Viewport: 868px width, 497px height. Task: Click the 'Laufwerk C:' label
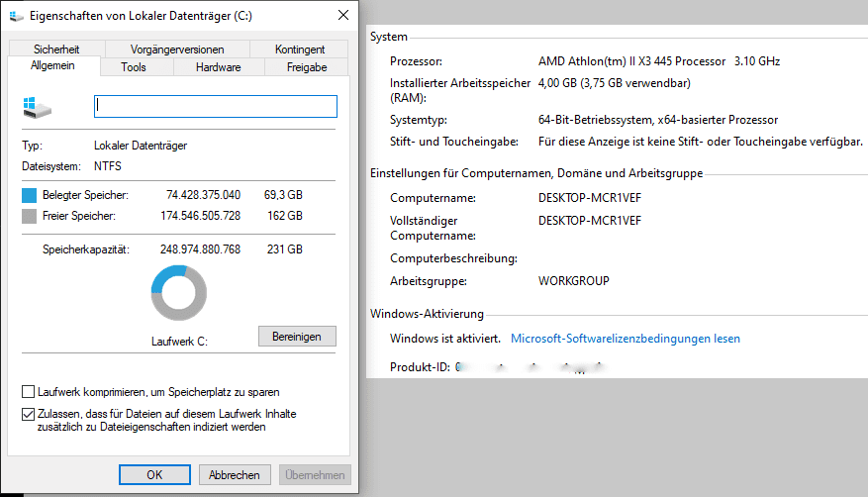pos(179,342)
